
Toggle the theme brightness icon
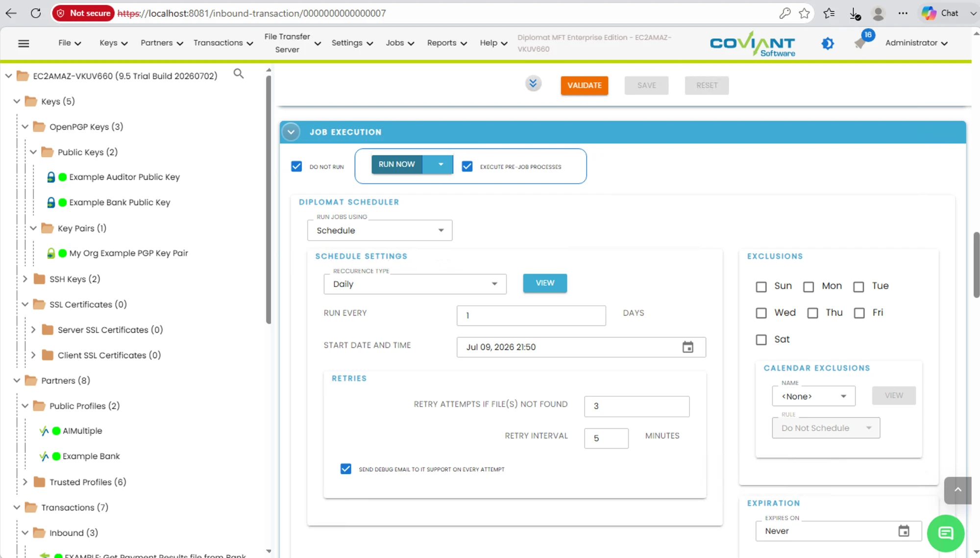pos(828,43)
